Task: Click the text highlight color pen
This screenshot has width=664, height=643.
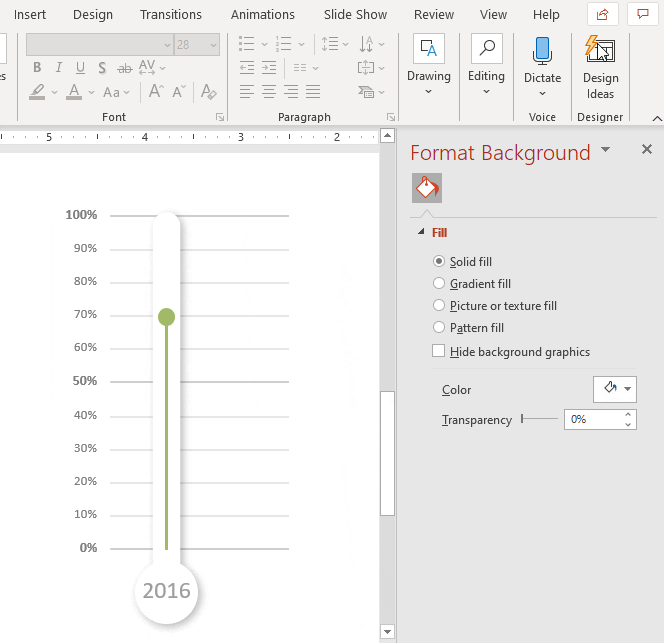Action: 37,91
